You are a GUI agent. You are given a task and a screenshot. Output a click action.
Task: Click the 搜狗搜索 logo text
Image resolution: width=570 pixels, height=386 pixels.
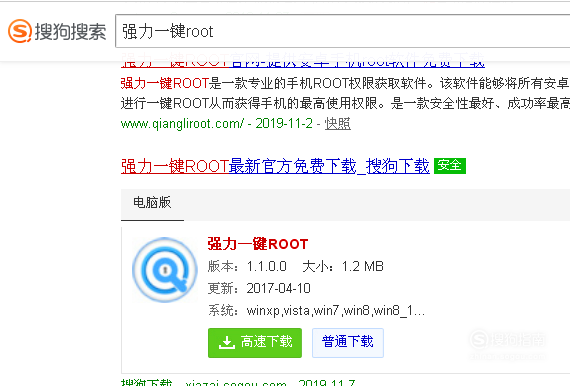point(70,32)
